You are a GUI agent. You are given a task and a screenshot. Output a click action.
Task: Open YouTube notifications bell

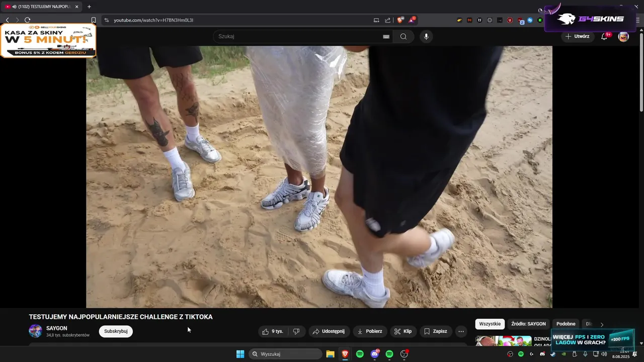click(604, 36)
